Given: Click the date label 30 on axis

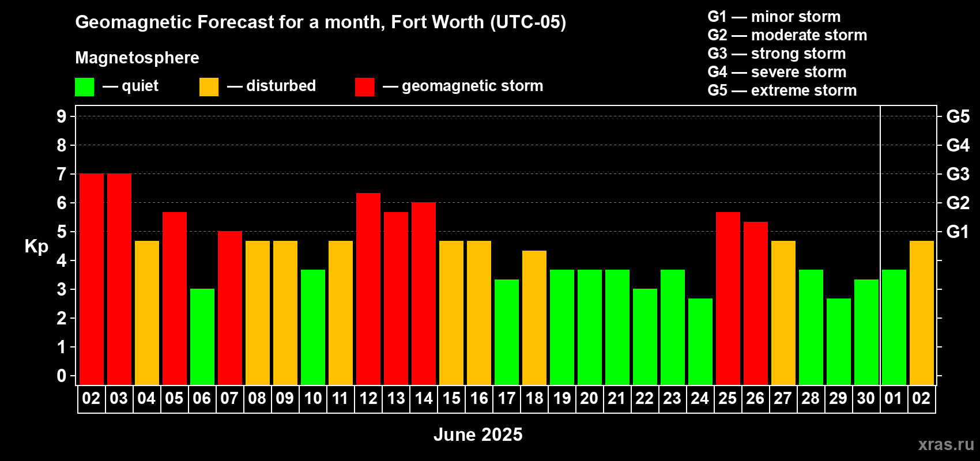Looking at the screenshot, I should pyautogui.click(x=866, y=399).
